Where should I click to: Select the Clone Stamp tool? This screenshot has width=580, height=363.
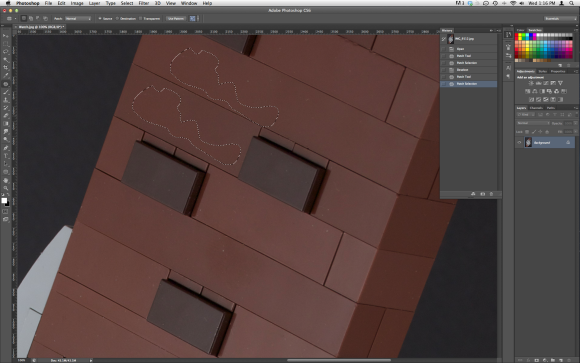[6, 100]
